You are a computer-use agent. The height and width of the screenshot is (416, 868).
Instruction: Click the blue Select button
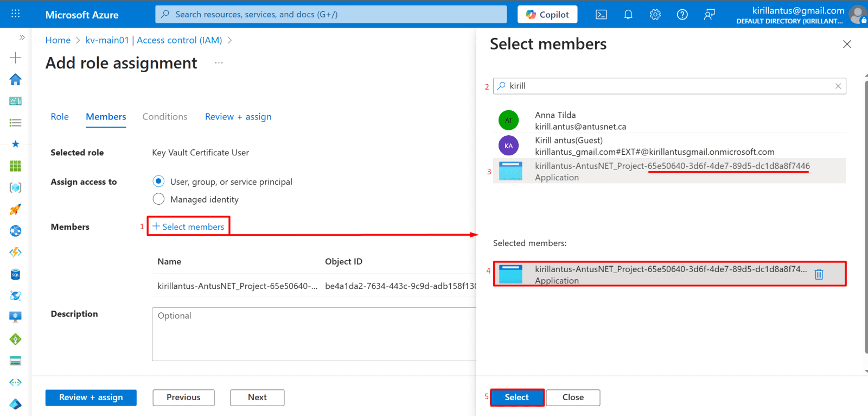[x=516, y=398]
